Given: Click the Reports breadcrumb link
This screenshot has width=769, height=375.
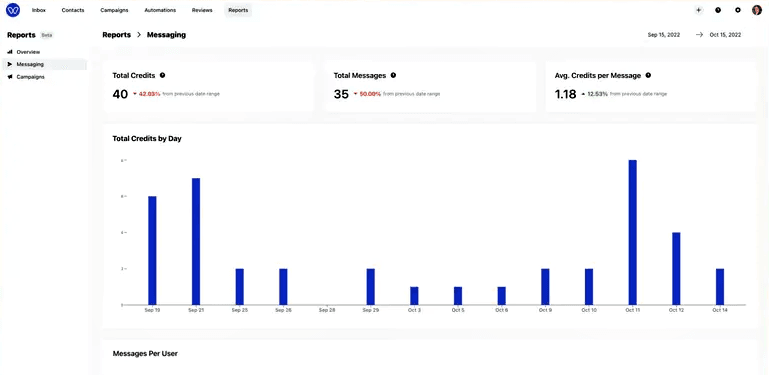Looking at the screenshot, I should point(117,35).
